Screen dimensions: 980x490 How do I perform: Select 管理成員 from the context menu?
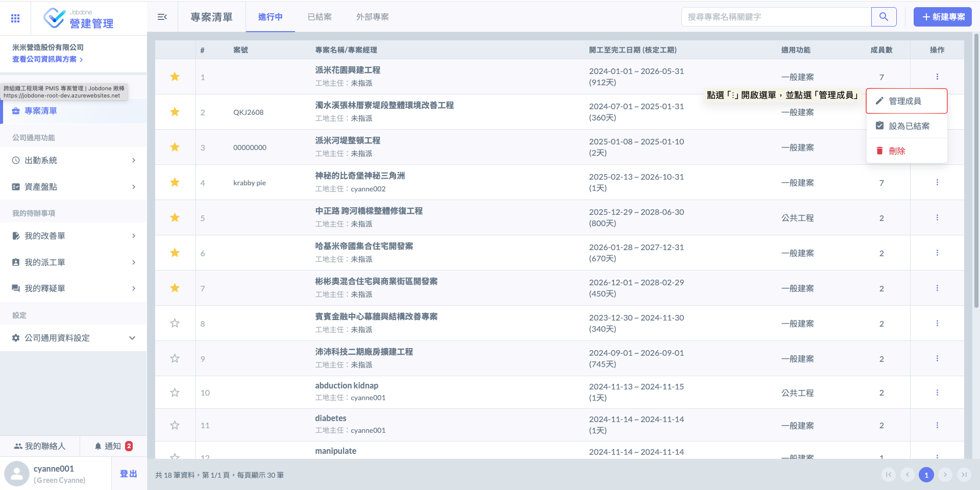pyautogui.click(x=906, y=101)
